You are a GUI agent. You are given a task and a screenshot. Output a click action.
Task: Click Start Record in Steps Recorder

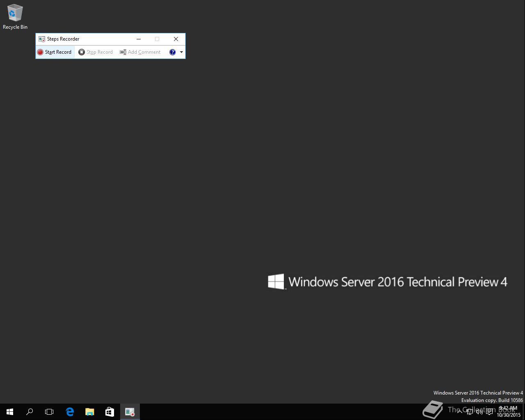(x=55, y=52)
